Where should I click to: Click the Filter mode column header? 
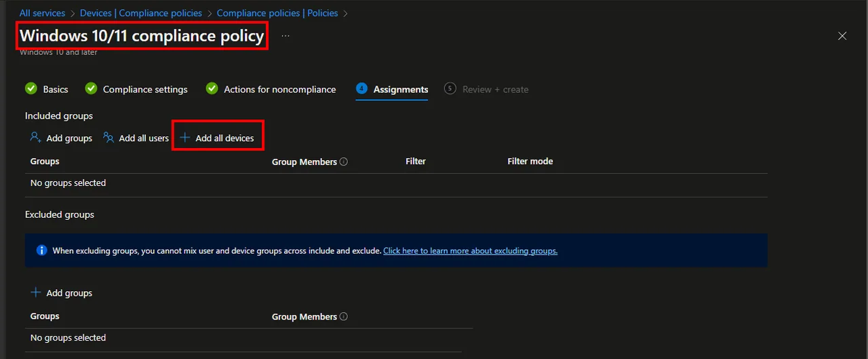530,162
